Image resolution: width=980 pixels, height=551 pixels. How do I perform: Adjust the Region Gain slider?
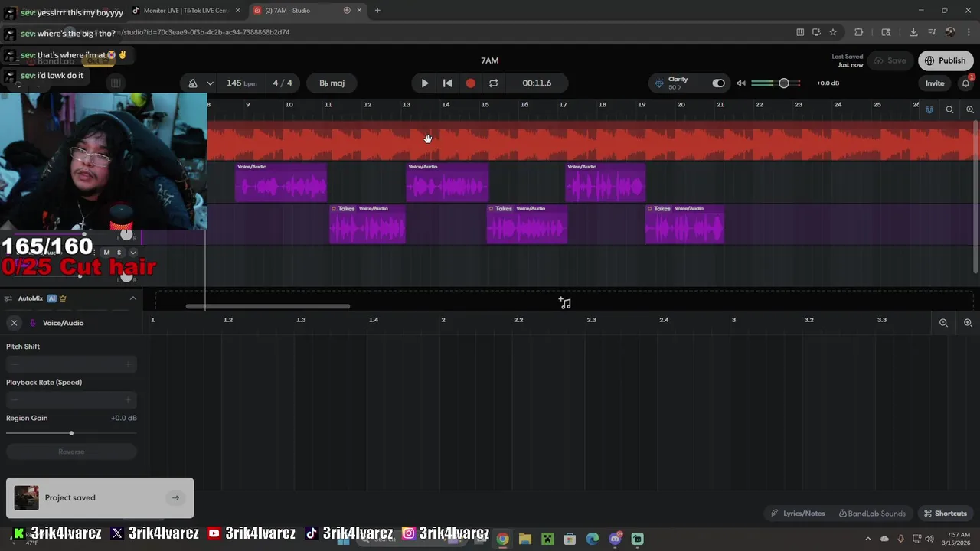coord(71,433)
